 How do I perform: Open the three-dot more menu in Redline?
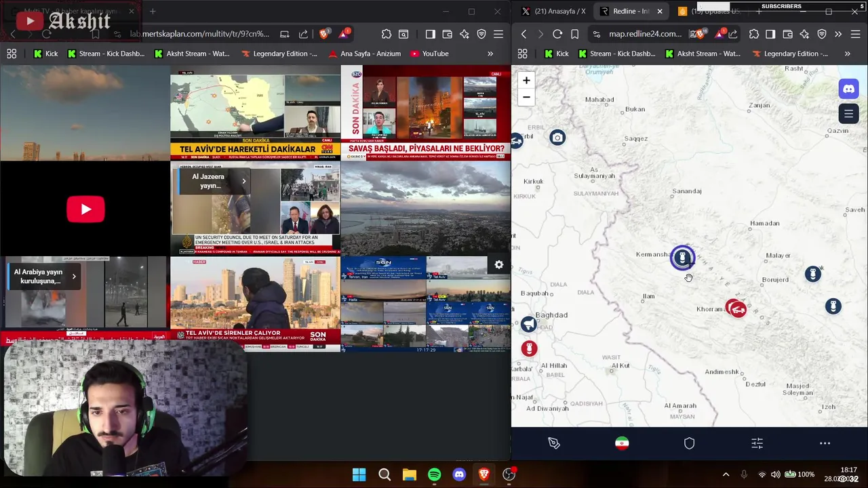[825, 443]
